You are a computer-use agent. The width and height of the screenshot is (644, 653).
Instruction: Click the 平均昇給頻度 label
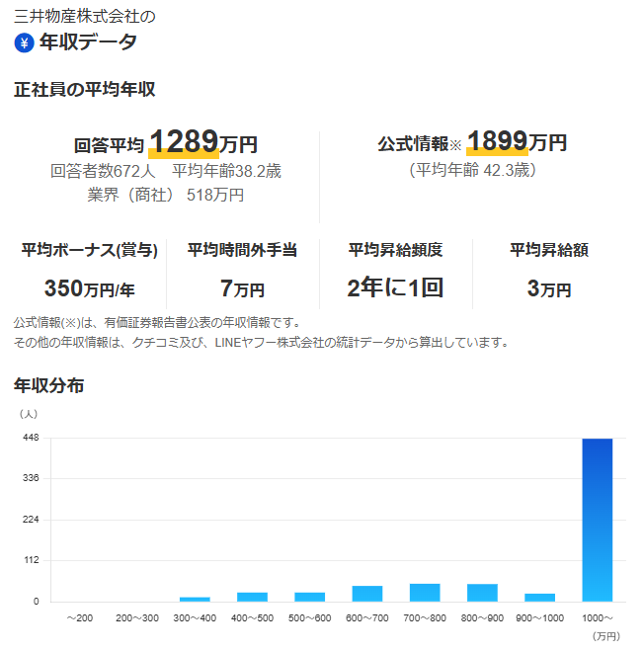(395, 250)
